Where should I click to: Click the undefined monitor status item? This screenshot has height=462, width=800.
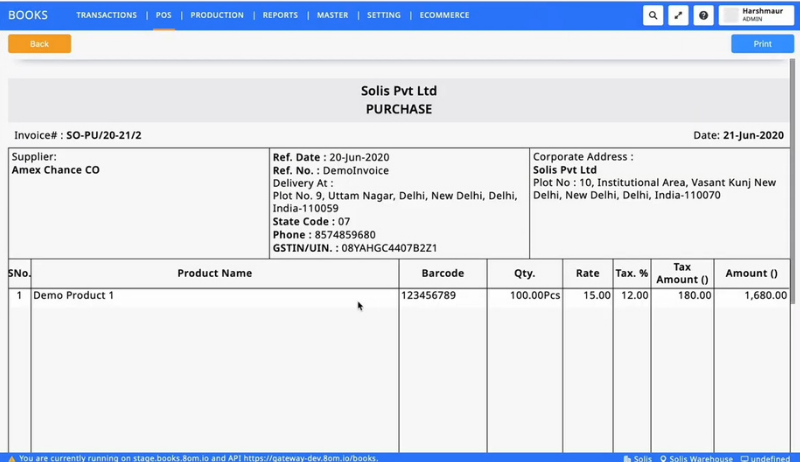(765, 458)
